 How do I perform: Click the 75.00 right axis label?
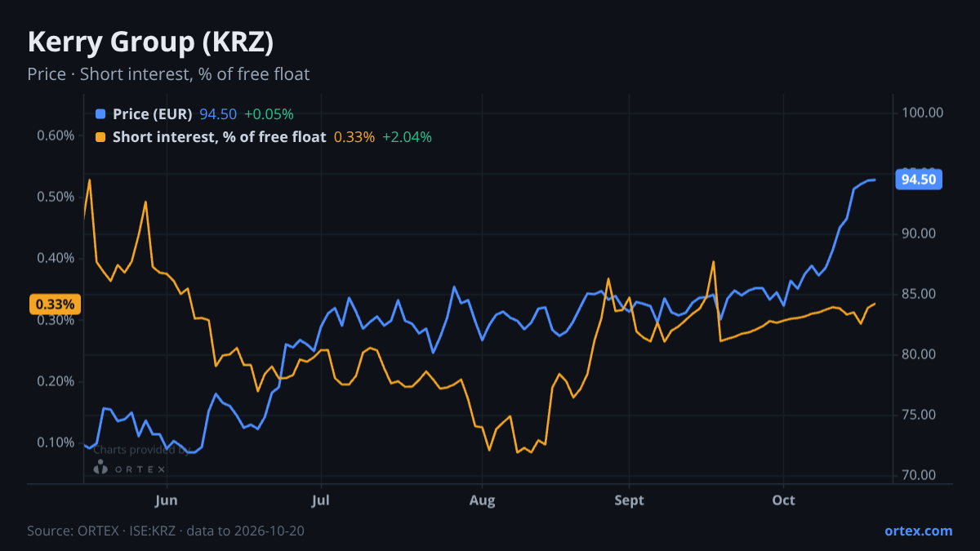pyautogui.click(x=919, y=415)
